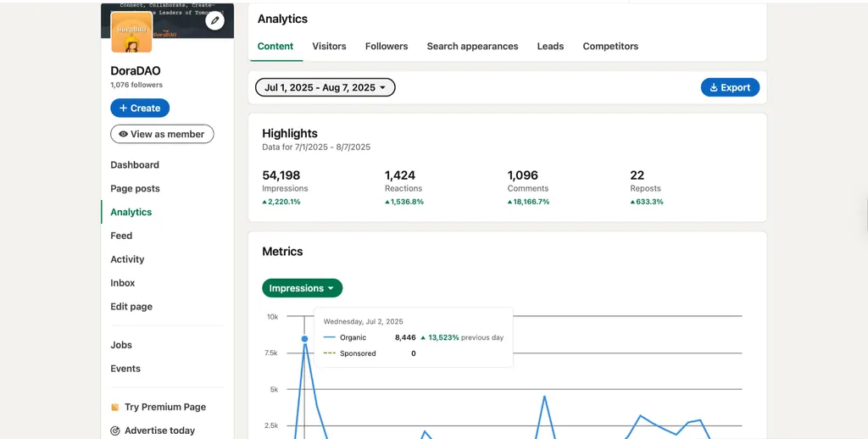This screenshot has height=439, width=868.
Task: Open the Competitors tab
Action: click(610, 47)
